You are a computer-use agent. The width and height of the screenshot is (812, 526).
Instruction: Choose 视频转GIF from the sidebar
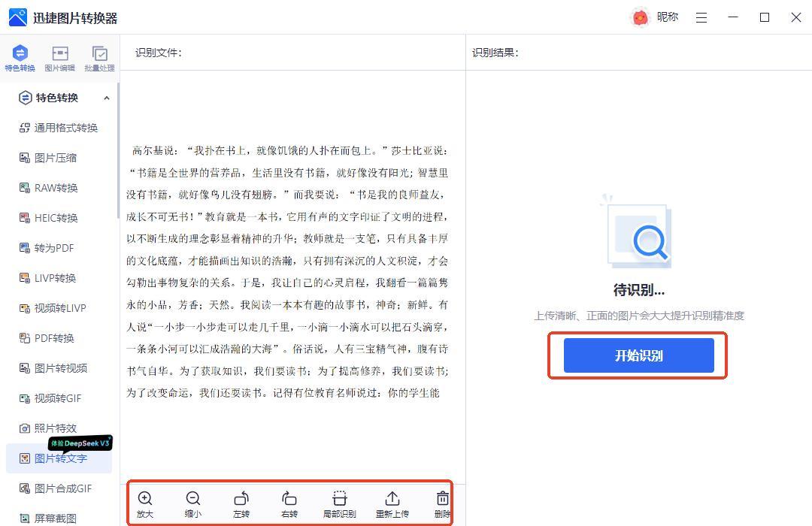point(57,398)
